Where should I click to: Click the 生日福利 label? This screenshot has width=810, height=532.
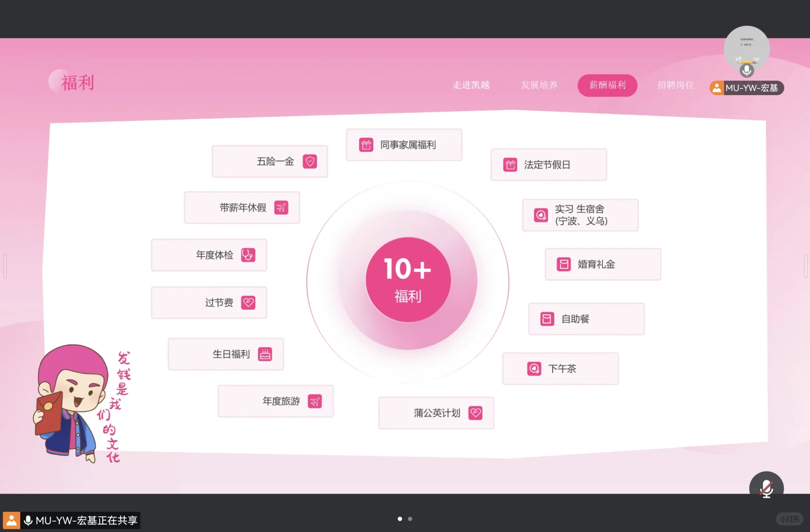coord(231,354)
